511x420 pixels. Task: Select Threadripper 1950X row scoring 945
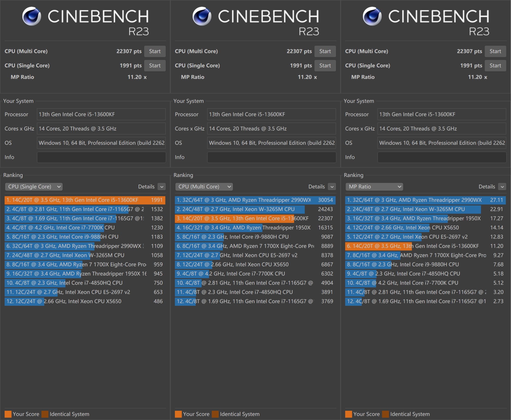[x=85, y=274]
